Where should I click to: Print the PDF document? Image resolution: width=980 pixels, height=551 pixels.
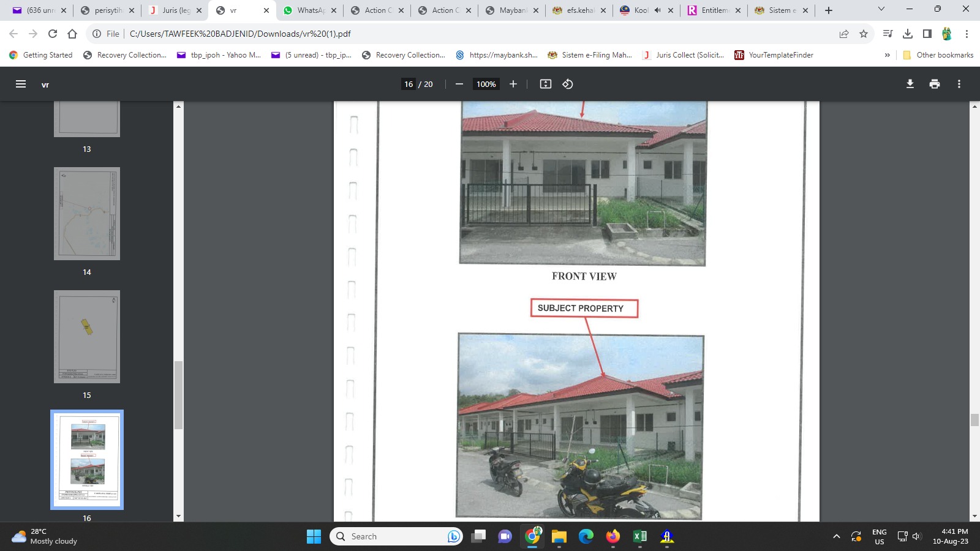(935, 84)
